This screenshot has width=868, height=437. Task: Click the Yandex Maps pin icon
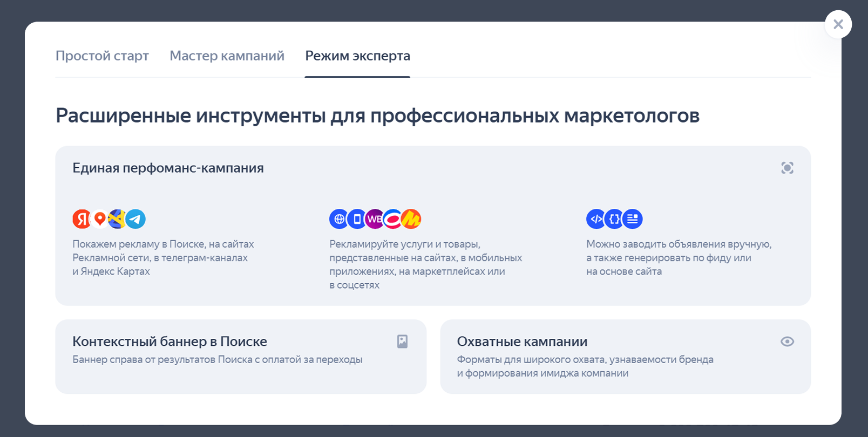pos(99,219)
